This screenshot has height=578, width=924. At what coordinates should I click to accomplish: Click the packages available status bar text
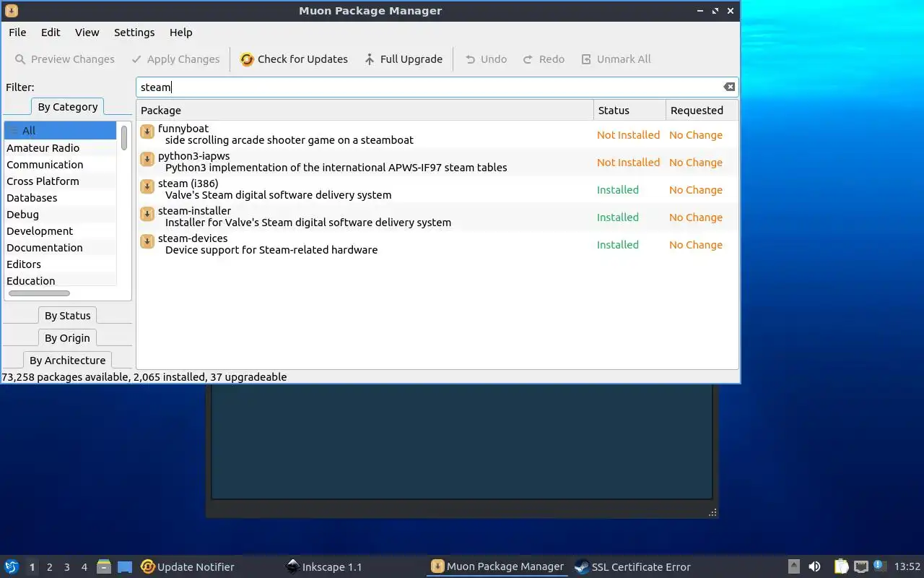pyautogui.click(x=144, y=377)
